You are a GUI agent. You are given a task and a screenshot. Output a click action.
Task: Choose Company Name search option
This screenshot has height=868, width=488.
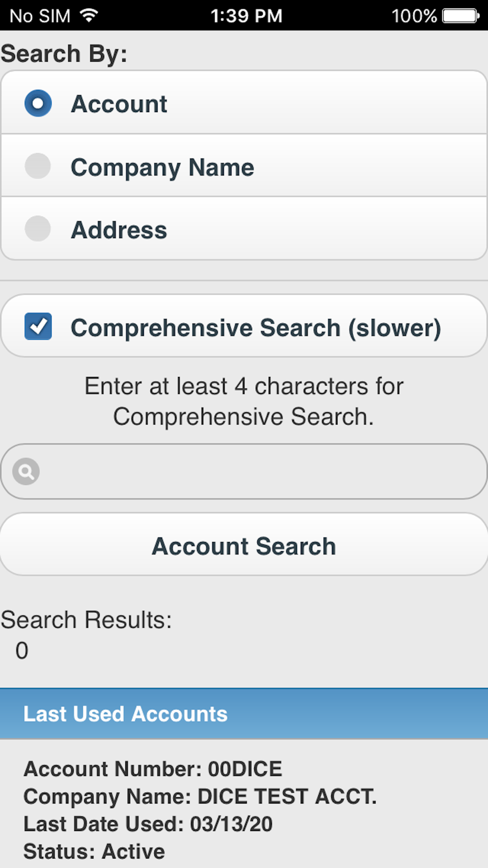(38, 166)
